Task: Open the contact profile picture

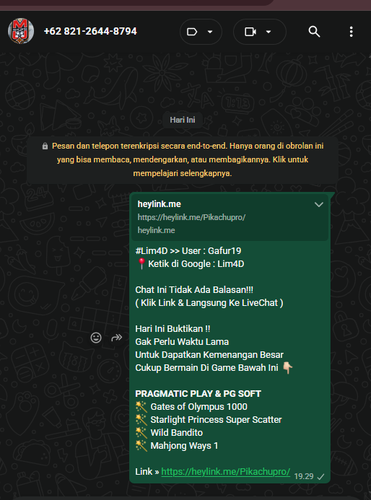Action: pos(21,31)
